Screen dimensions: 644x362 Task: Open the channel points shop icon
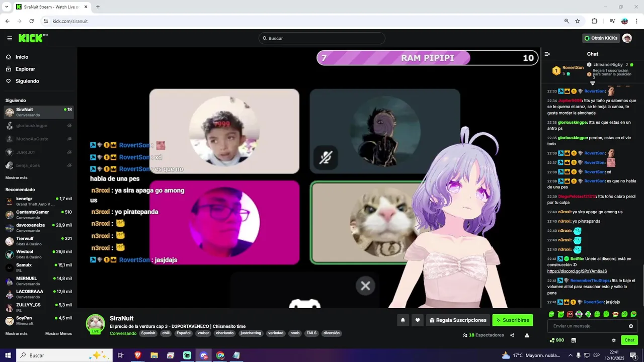tap(573, 340)
